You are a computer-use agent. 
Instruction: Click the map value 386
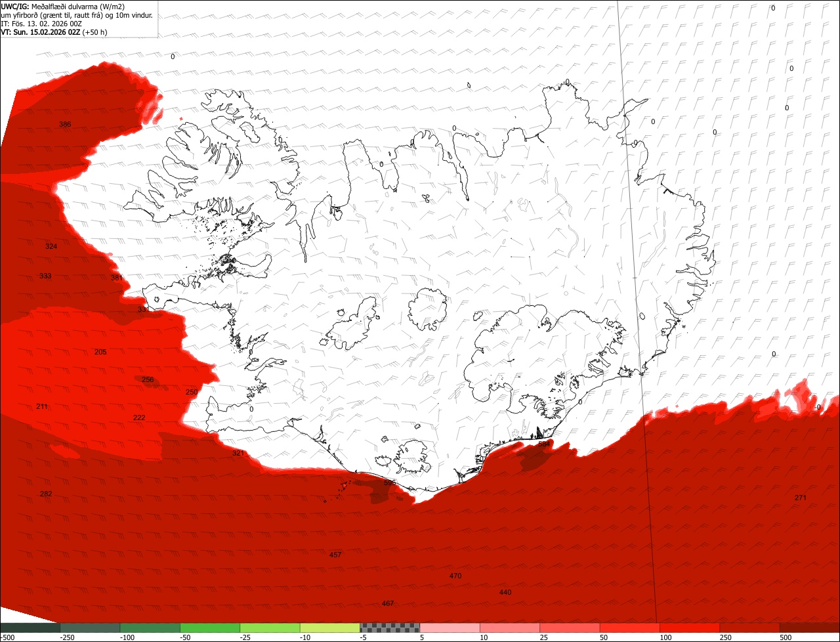65,125
